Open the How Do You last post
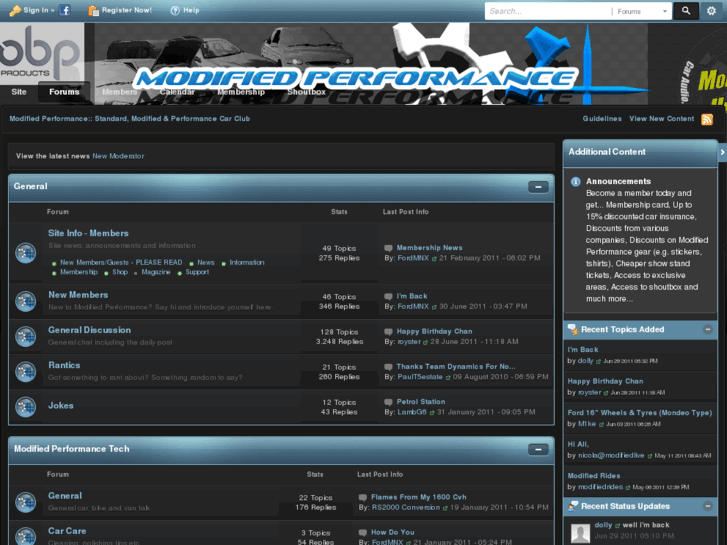 pos(393,532)
